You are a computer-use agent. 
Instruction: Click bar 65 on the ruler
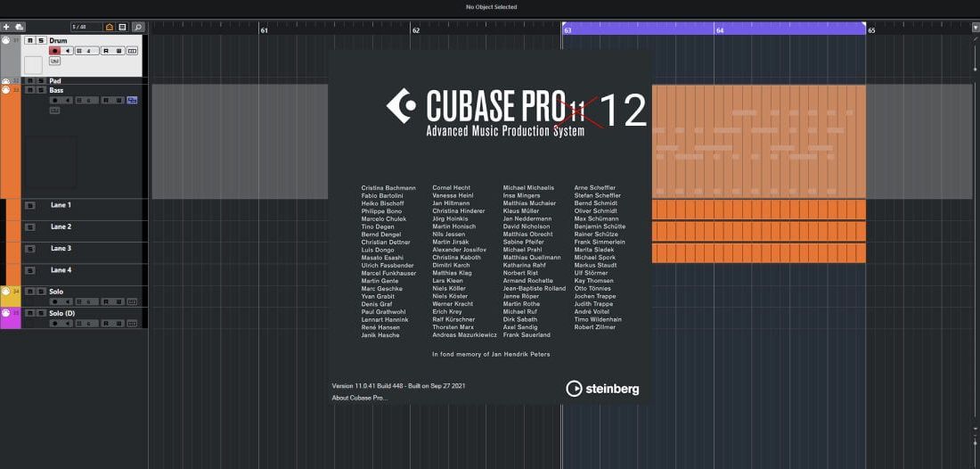pos(871,30)
